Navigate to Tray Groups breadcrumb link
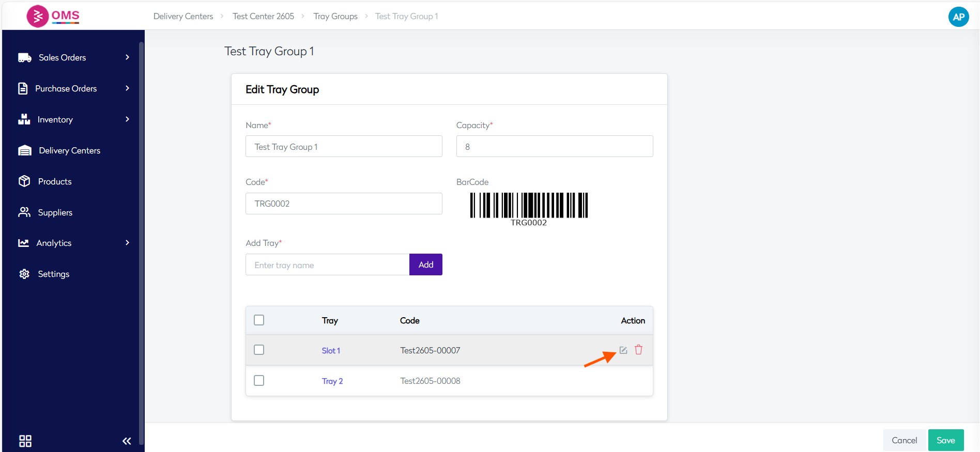 tap(335, 17)
